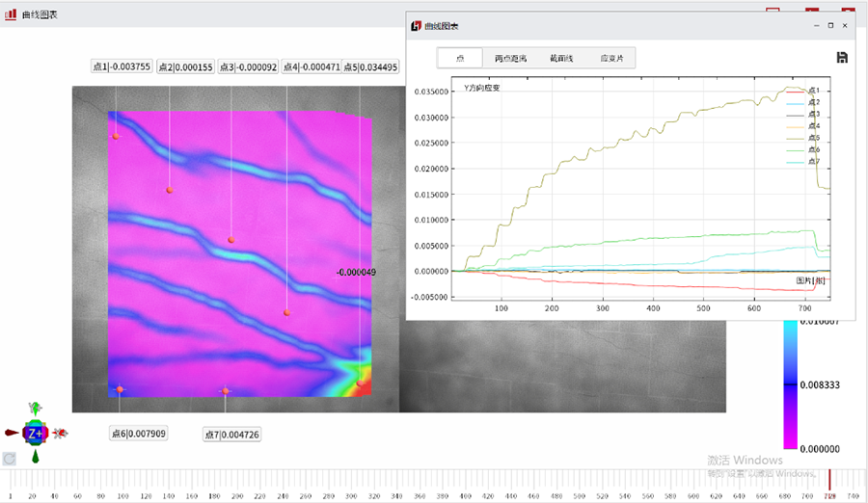This screenshot has width=868, height=503.
Task: Click the 点7 value label below image
Action: click(232, 435)
